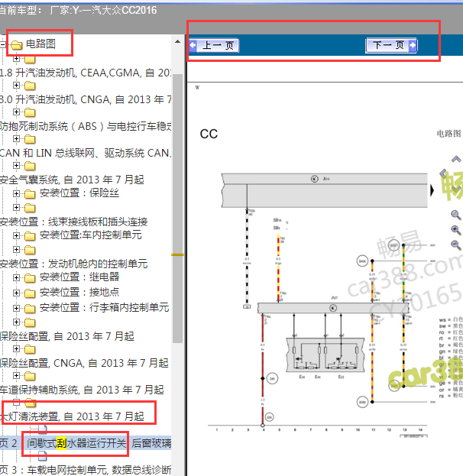This screenshot has width=463, height=476.
Task: Select 保险丝配置, 自 2013 年 7 月起
Action: click(66, 336)
